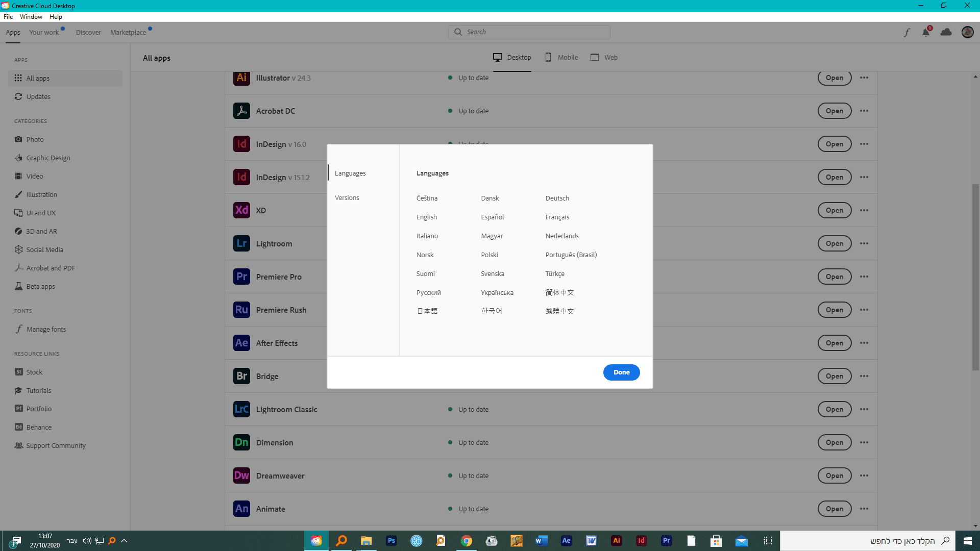Click the Animate app icon
The image size is (980, 551).
241,509
